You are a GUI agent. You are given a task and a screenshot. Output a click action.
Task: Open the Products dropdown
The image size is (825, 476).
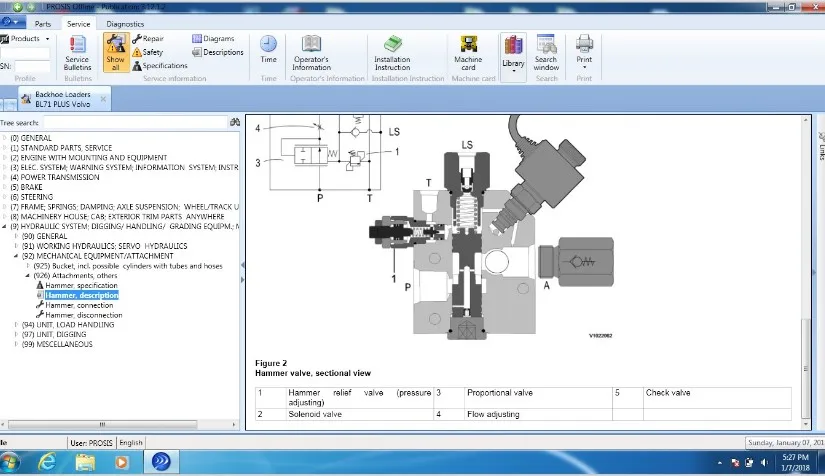tap(25, 38)
